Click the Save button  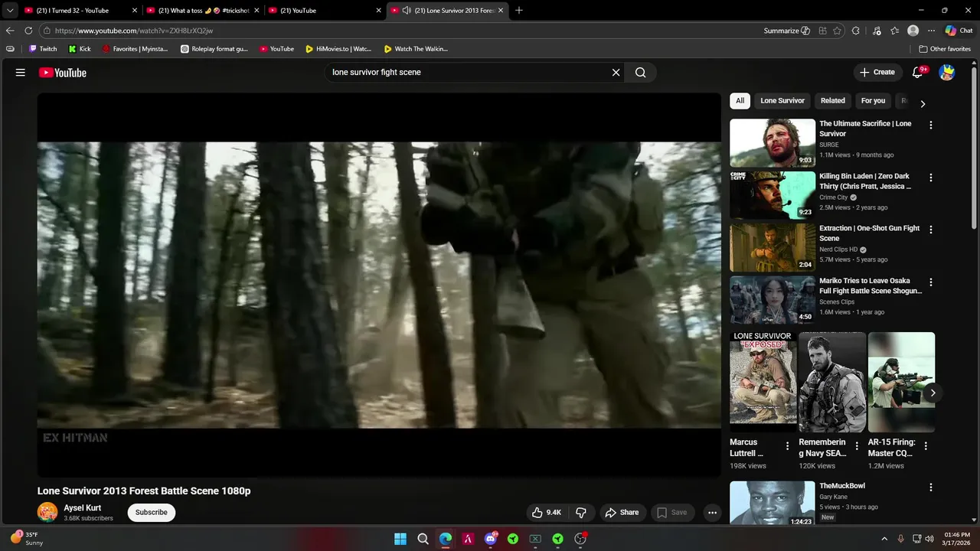click(672, 513)
